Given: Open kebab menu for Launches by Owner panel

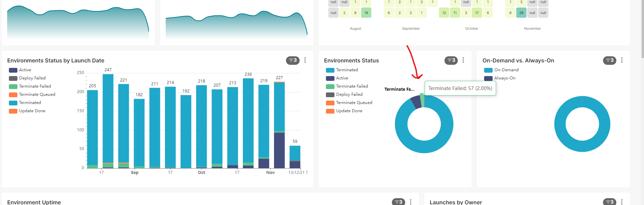Looking at the screenshot, I should coord(622,202).
